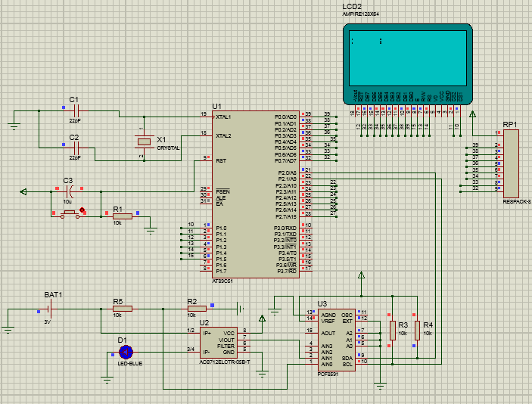Click the cell symbol right of R2
This screenshot has height=404, width=532.
point(240,309)
